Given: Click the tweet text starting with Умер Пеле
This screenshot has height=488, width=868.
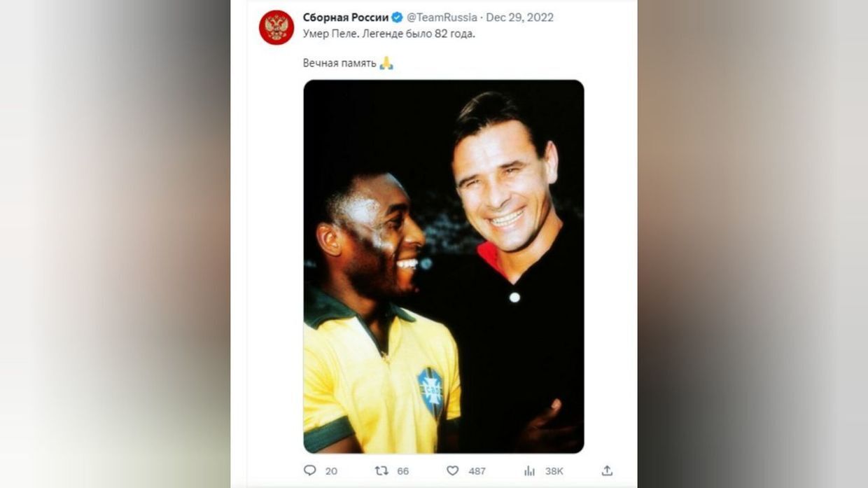Looking at the screenshot, I should tap(388, 34).
